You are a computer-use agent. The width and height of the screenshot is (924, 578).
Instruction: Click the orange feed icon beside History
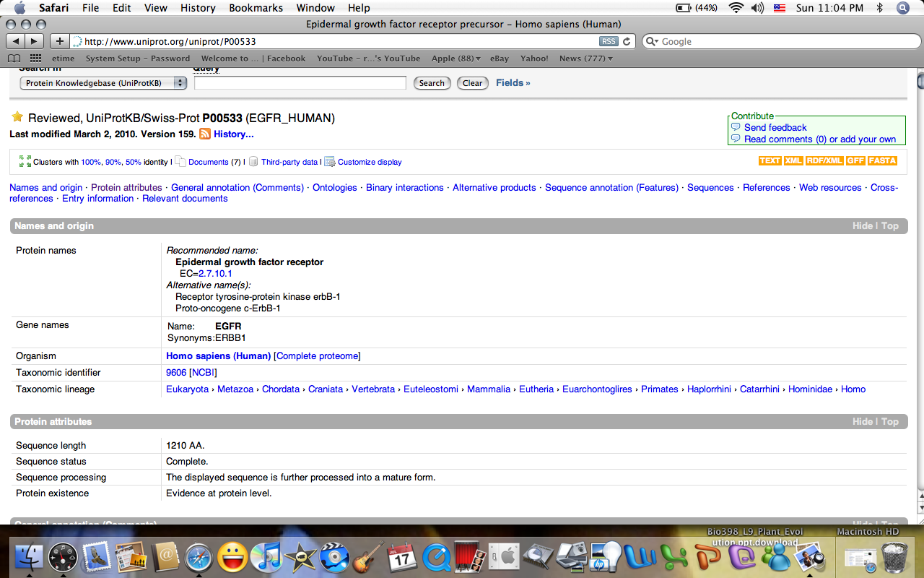pos(205,134)
